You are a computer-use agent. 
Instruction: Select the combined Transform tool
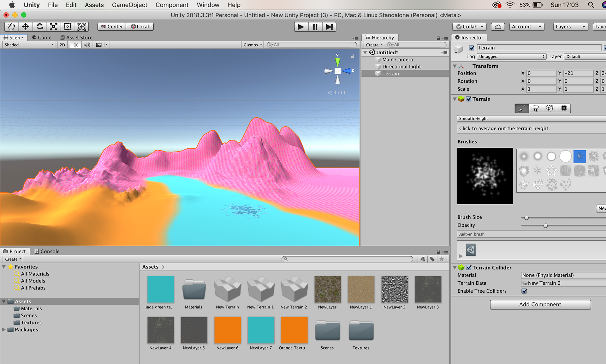(x=82, y=27)
